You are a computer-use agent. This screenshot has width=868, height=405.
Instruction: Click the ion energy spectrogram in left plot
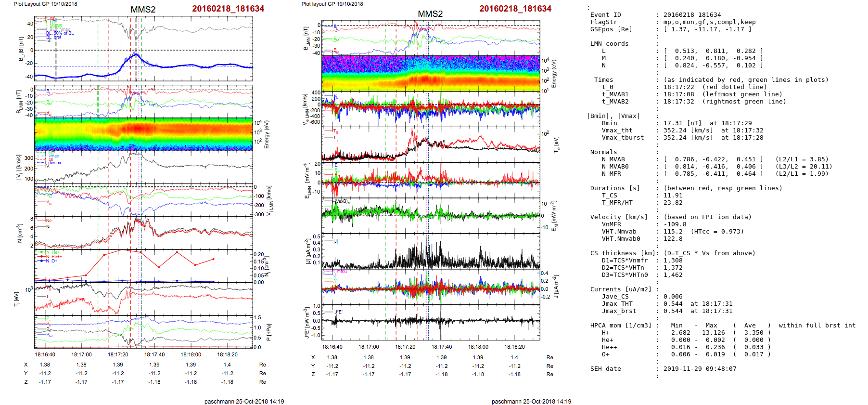point(143,134)
